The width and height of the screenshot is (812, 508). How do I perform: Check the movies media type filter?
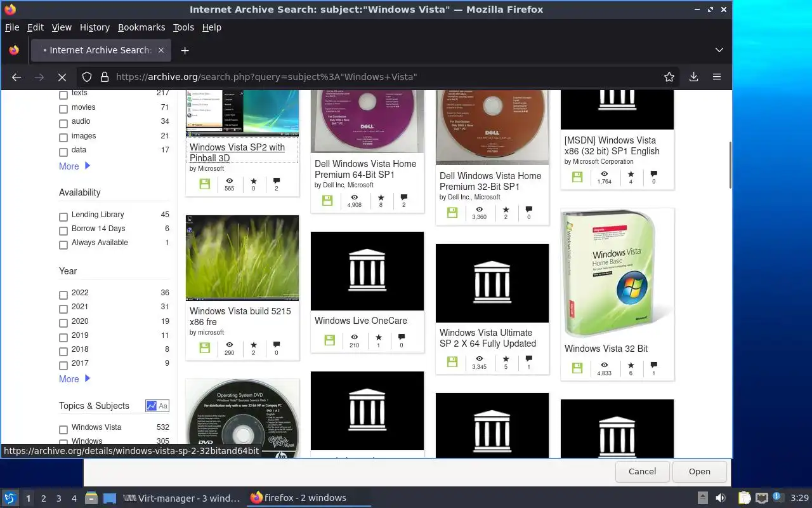point(63,109)
